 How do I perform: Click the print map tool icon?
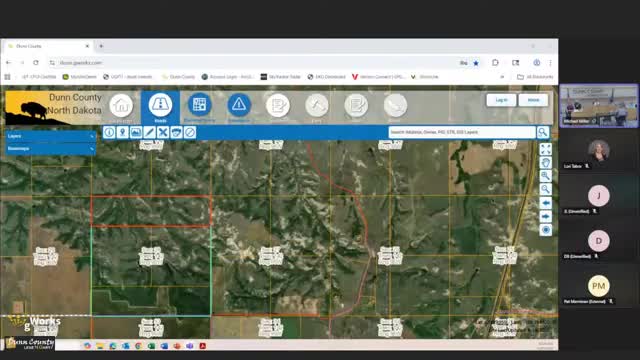tap(176, 132)
